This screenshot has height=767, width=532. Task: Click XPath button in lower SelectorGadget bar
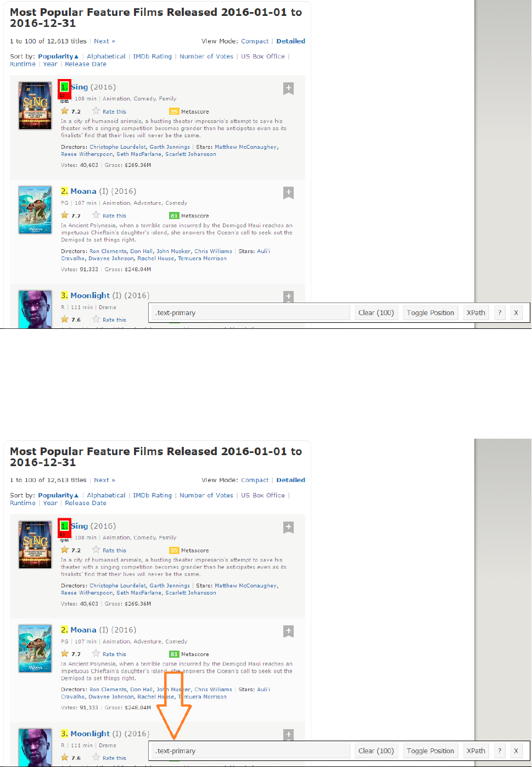[x=476, y=751]
